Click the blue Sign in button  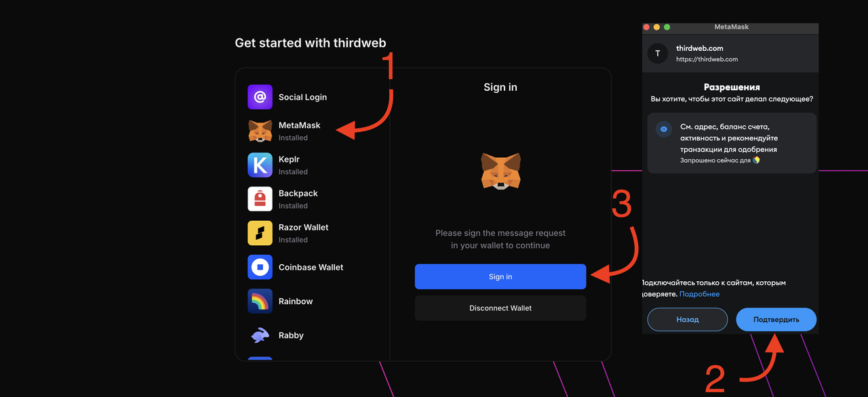pos(500,276)
